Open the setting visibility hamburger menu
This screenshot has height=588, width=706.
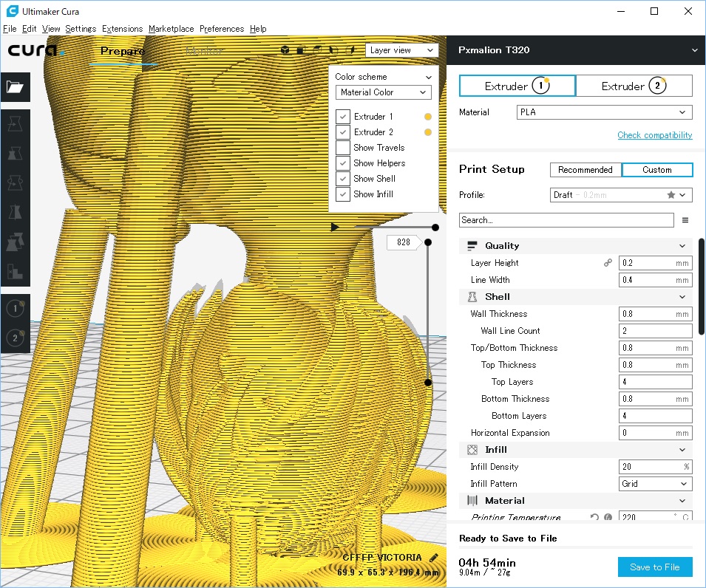click(685, 220)
